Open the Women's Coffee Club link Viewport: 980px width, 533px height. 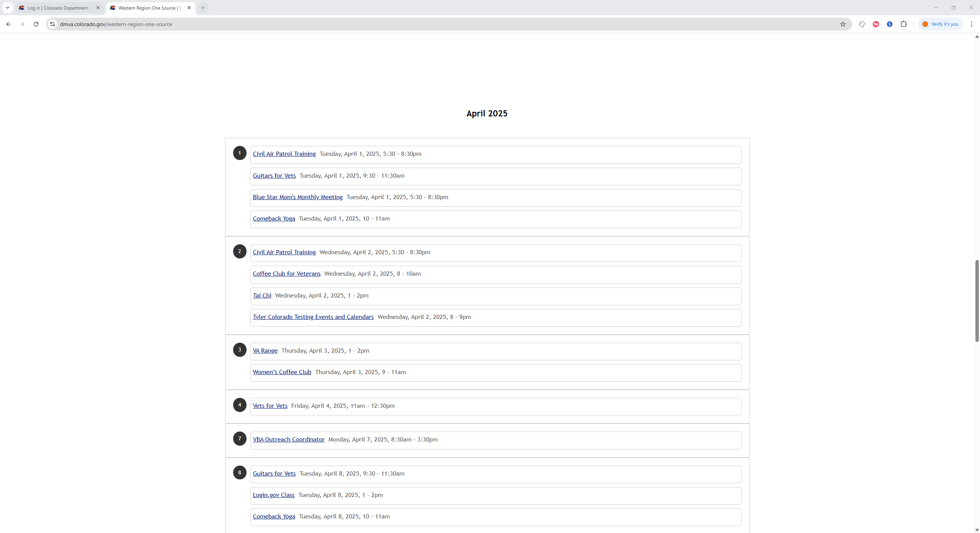click(x=282, y=372)
